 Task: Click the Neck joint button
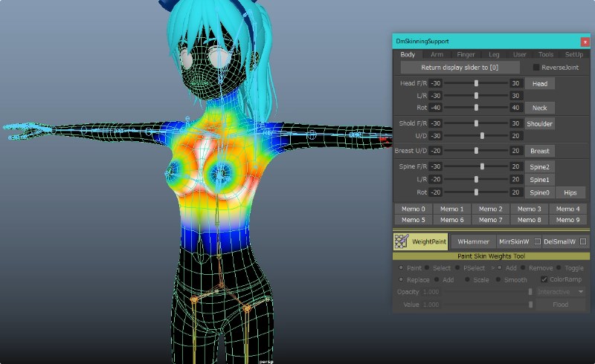540,108
